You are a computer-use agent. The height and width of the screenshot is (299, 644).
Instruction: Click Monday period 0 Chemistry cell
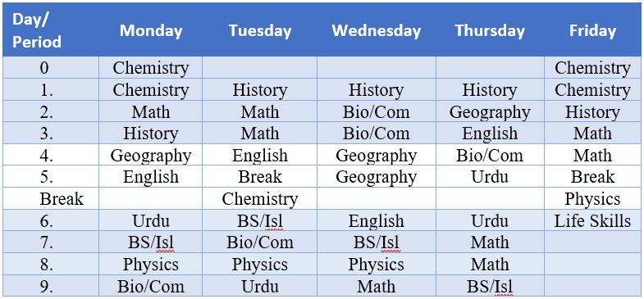point(151,68)
